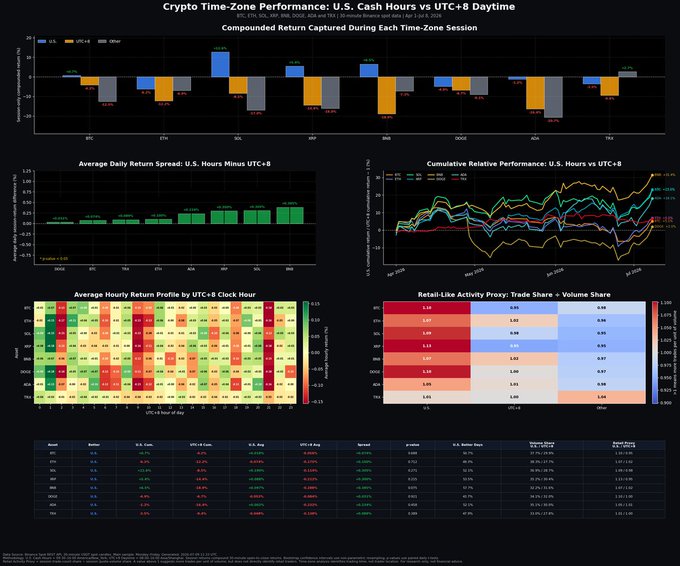Click the 'p-value' header in the summary table
This screenshot has height=566, width=680.
[412, 445]
